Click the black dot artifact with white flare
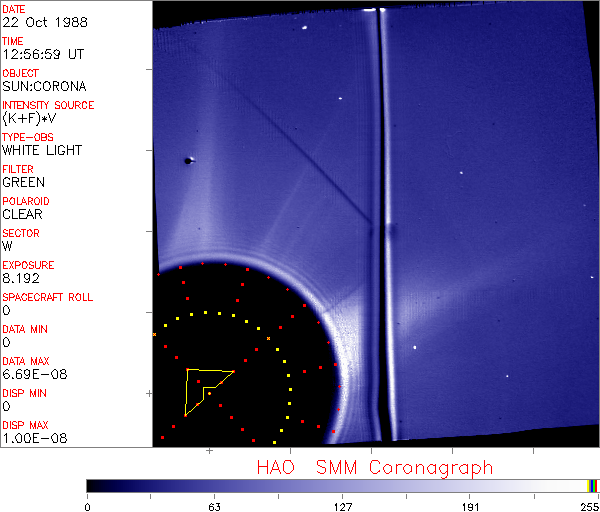The height and width of the screenshot is (512, 600). 189,161
